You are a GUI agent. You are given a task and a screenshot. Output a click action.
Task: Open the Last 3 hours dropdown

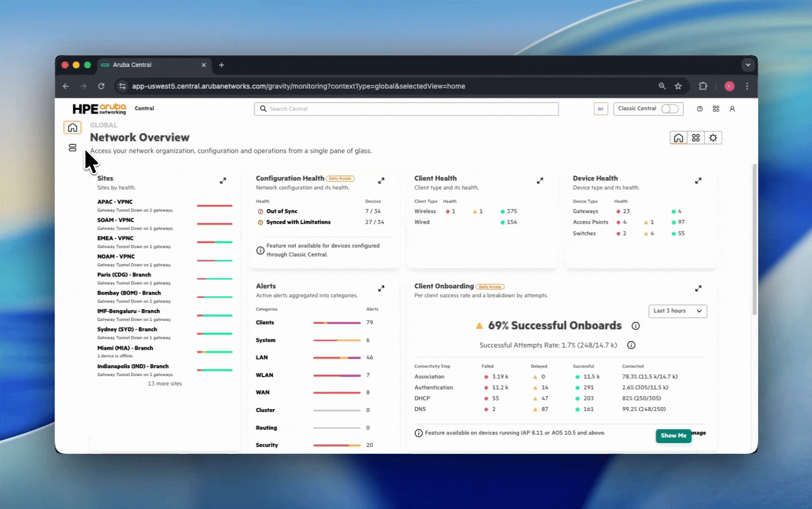point(678,311)
